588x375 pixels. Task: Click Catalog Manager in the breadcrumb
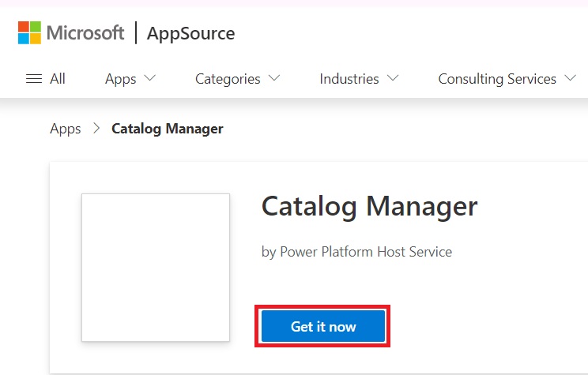point(168,129)
